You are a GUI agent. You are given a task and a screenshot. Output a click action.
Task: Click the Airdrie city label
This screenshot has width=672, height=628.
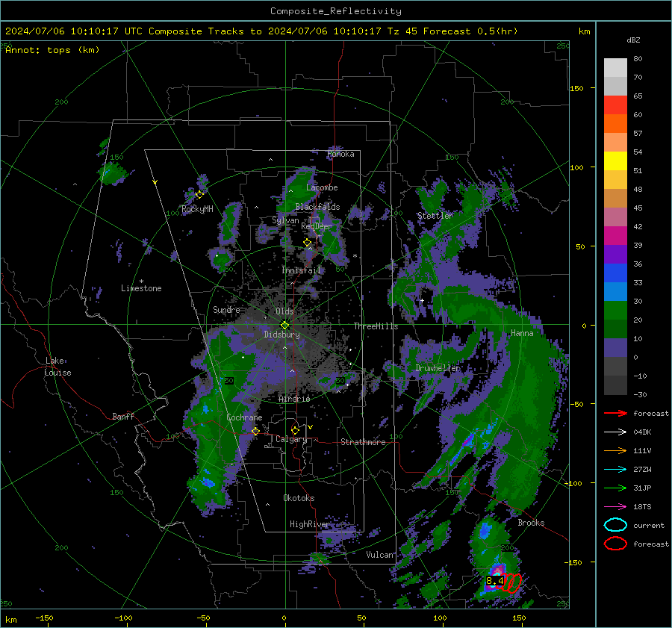[294, 399]
